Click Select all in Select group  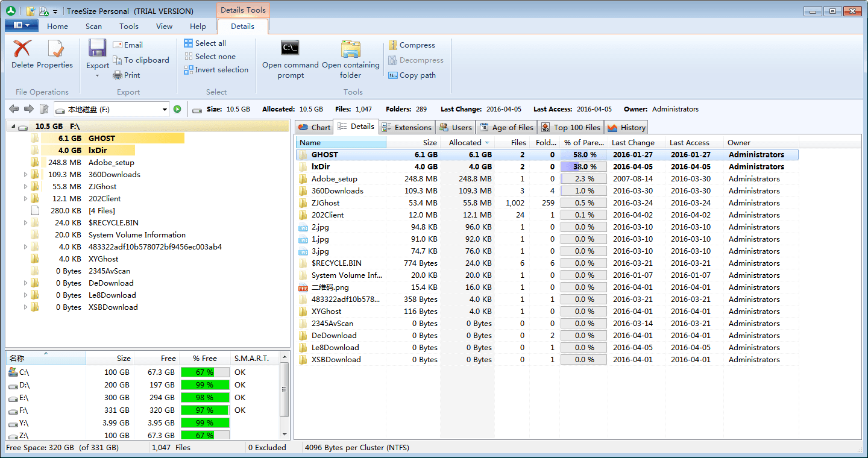tap(205, 43)
